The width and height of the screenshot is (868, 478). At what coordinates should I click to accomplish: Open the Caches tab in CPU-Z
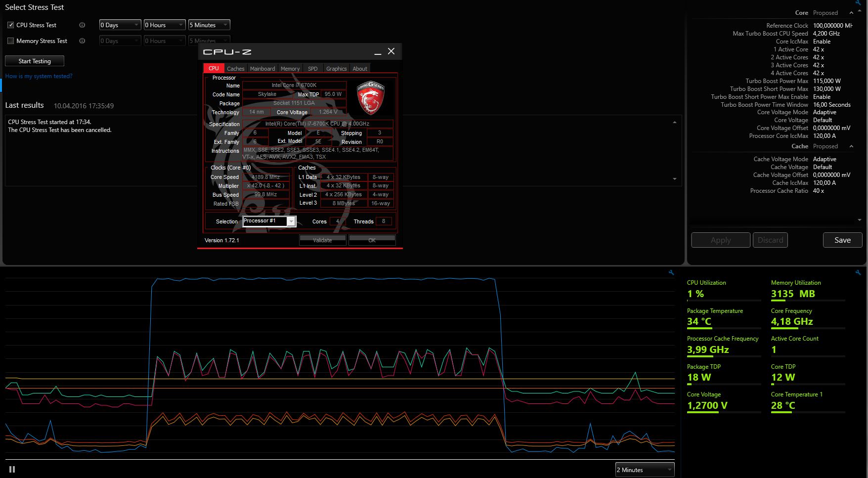(x=236, y=69)
